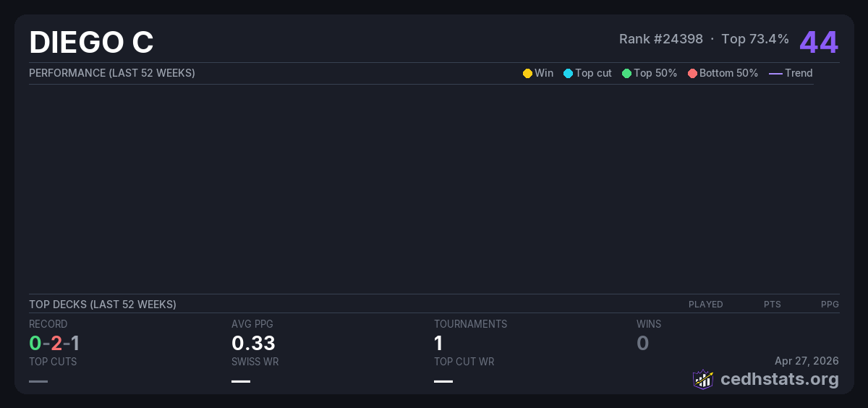Toggle the Bottom 50% legend label
Viewport: 868px width, 408px height.
pyautogui.click(x=728, y=73)
